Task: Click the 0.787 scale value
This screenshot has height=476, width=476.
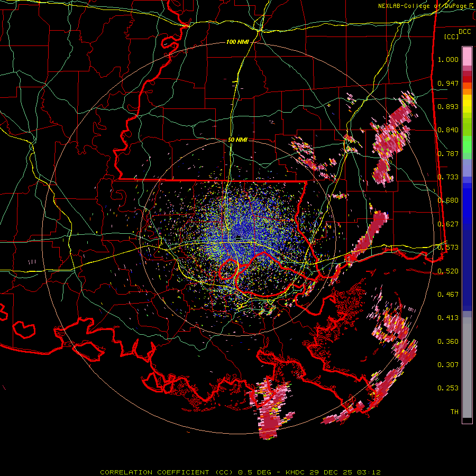Action: tap(448, 153)
